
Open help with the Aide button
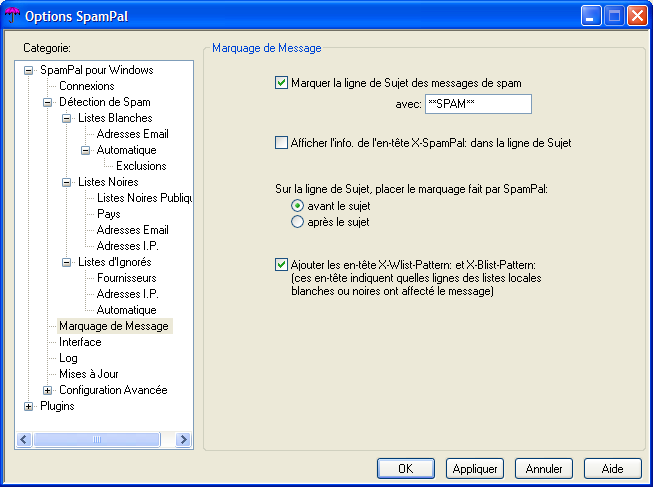tap(613, 469)
